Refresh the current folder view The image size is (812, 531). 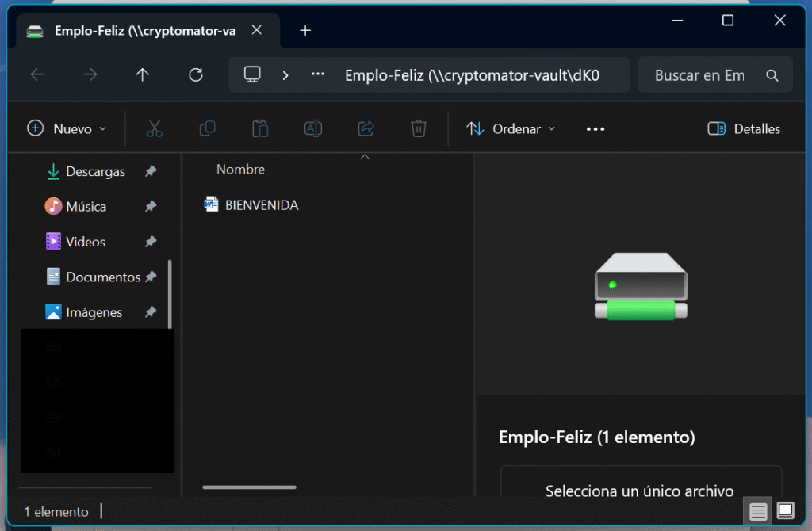tap(196, 75)
